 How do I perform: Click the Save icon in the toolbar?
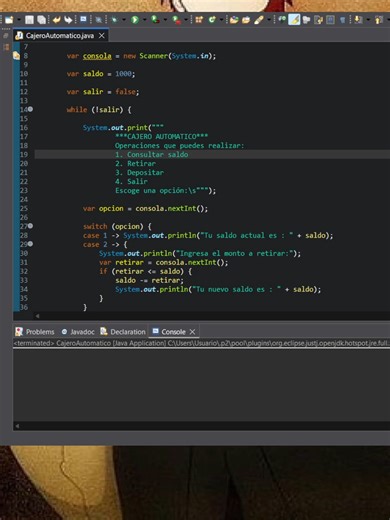point(29,20)
